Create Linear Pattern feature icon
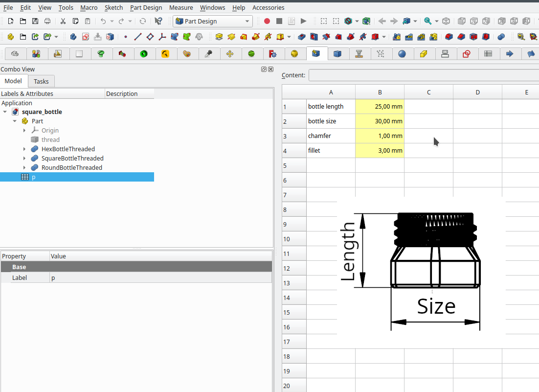Viewport: 539px width, 392px height. click(x=409, y=37)
